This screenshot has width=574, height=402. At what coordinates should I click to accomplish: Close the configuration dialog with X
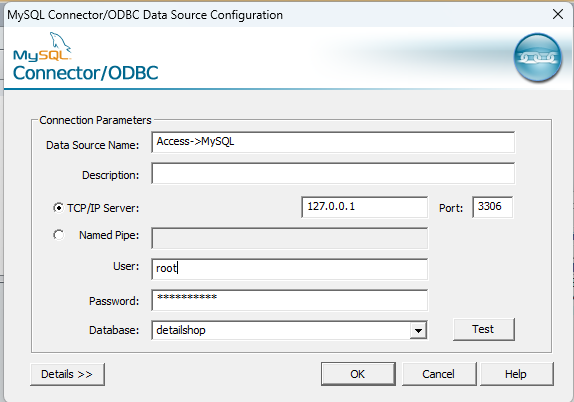pos(558,14)
